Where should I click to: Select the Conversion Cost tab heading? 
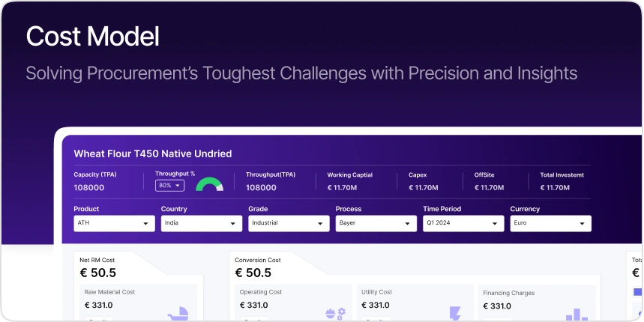[258, 260]
